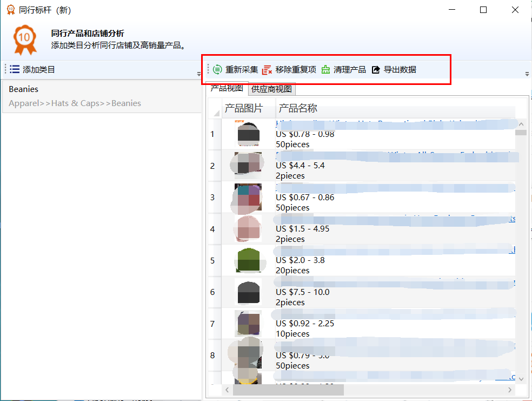Switch to the 供应商视图 tab
Viewport: 532px width, 401px height.
271,89
